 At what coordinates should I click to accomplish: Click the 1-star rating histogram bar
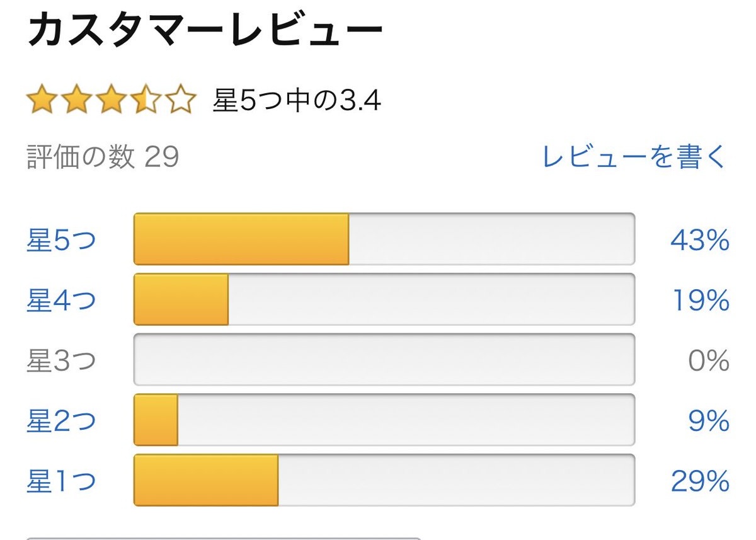384,480
